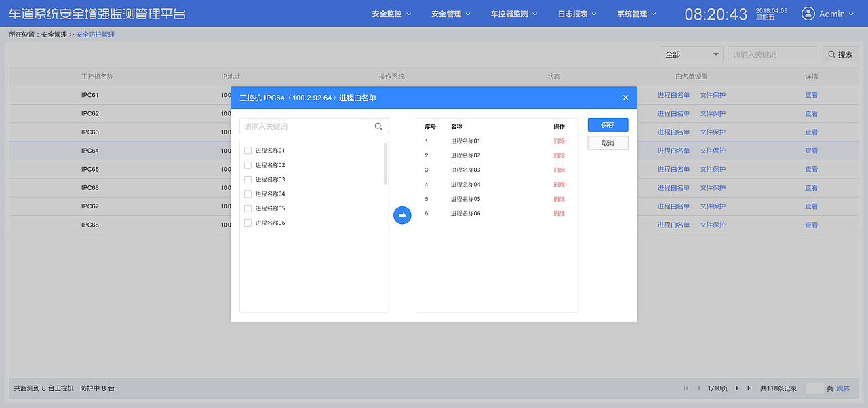
Task: Click the blue right-arrow transfer button
Action: pyautogui.click(x=402, y=215)
